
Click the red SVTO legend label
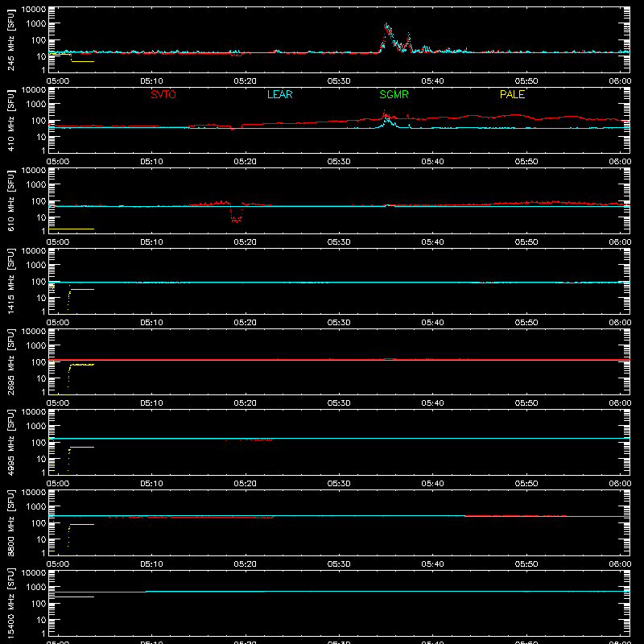coord(163,94)
